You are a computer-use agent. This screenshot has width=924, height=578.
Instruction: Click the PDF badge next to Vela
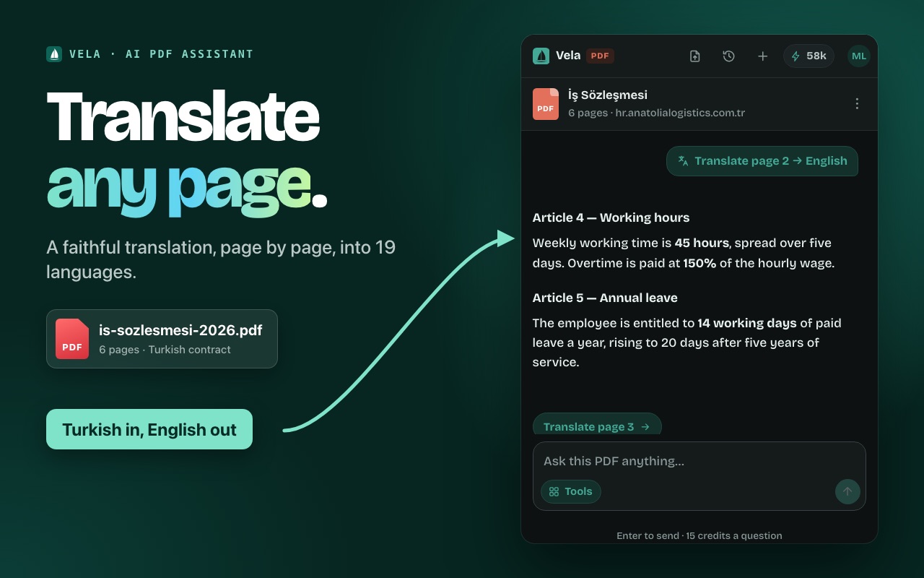600,56
